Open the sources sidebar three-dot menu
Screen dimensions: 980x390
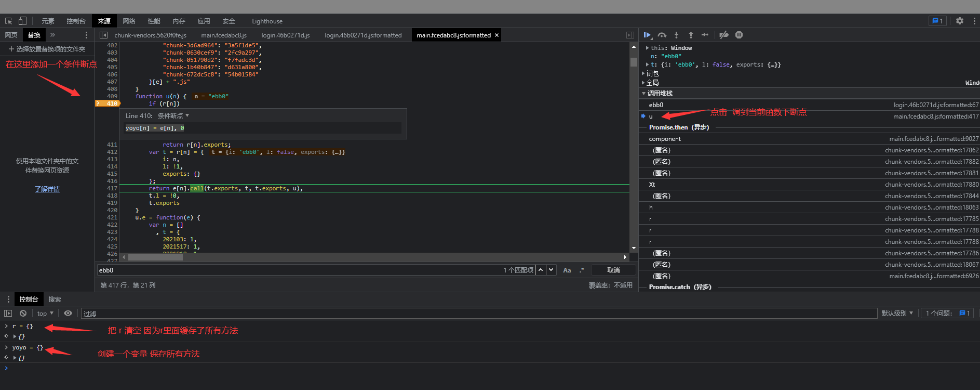pos(86,35)
